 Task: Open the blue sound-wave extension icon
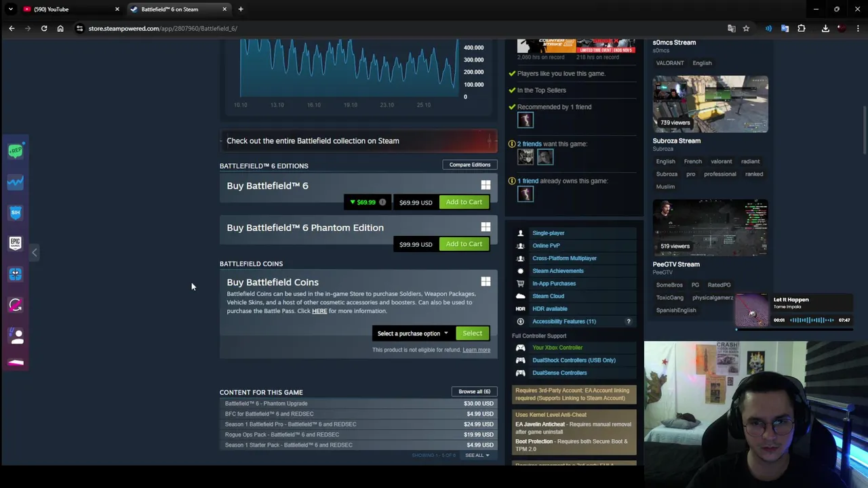point(768,28)
